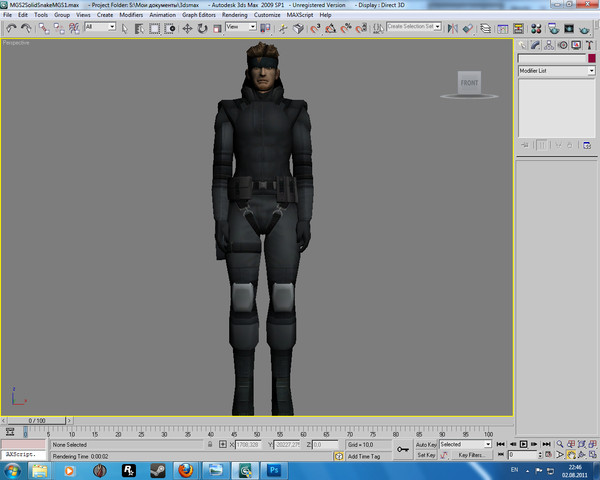Open the Modifiers menu
This screenshot has height=480, width=600.
(x=131, y=15)
